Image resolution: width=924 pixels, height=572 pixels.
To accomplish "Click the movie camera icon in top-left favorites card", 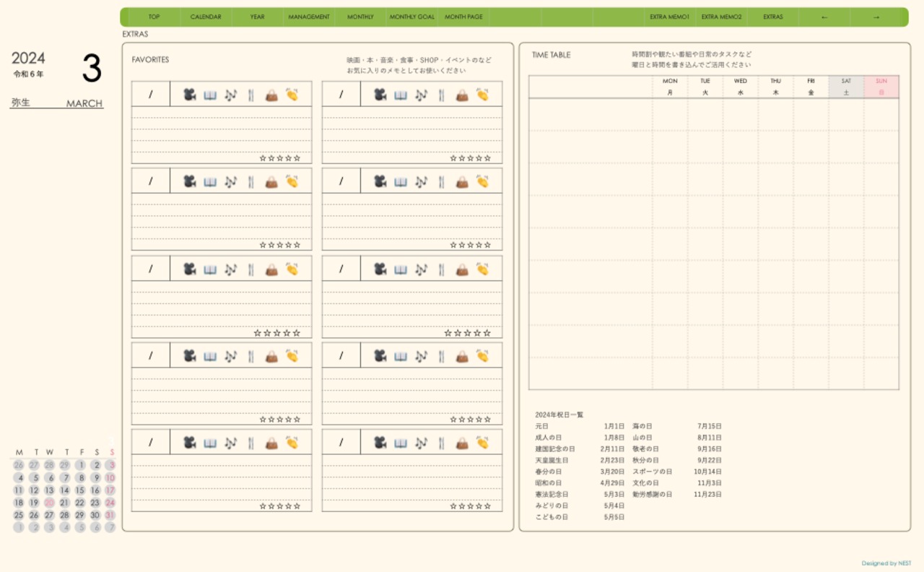I will pyautogui.click(x=189, y=95).
